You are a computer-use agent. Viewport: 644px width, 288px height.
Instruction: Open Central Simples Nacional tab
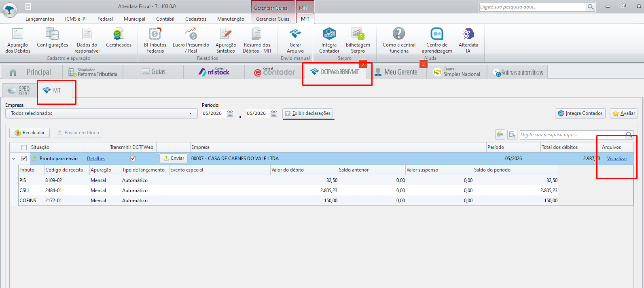pos(457,72)
